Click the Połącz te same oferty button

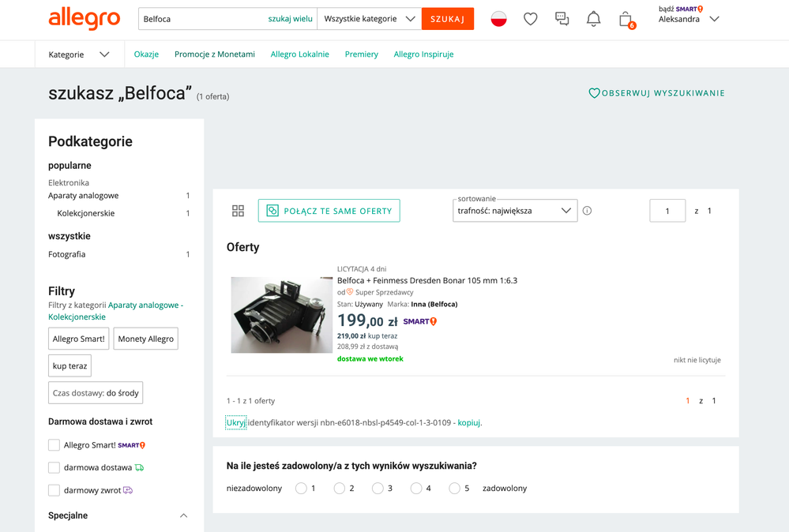[x=329, y=211]
